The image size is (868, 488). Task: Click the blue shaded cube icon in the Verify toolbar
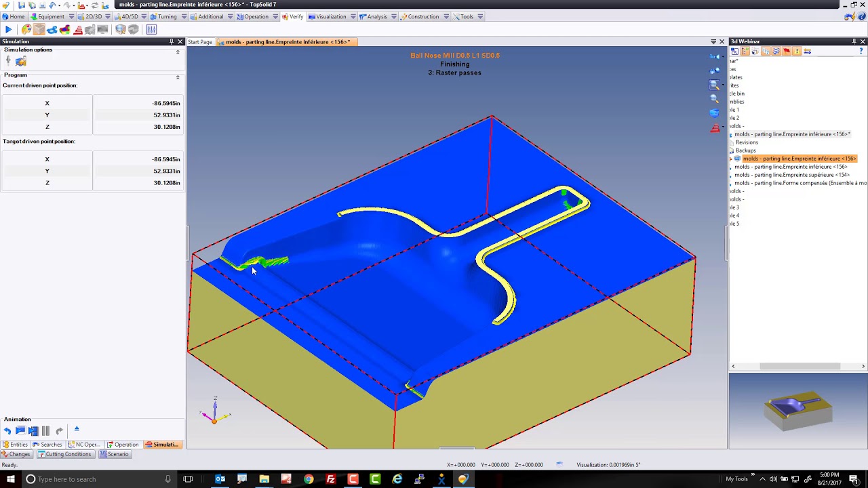[x=121, y=29]
